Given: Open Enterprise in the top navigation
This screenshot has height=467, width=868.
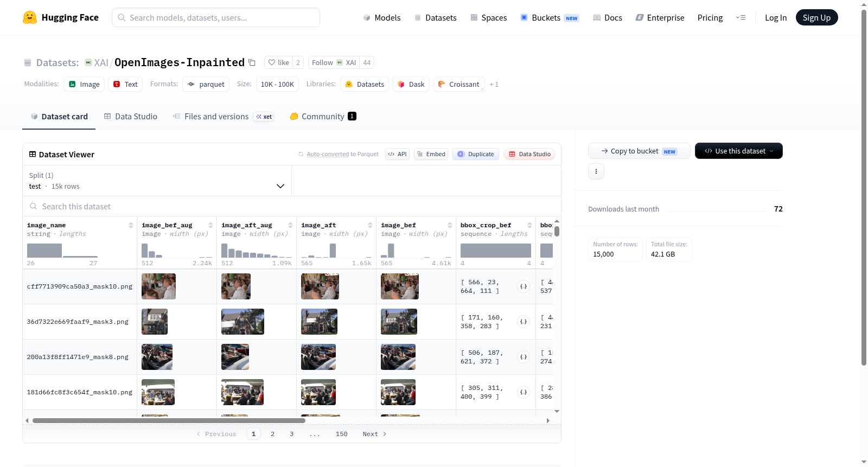Looking at the screenshot, I should pos(660,18).
